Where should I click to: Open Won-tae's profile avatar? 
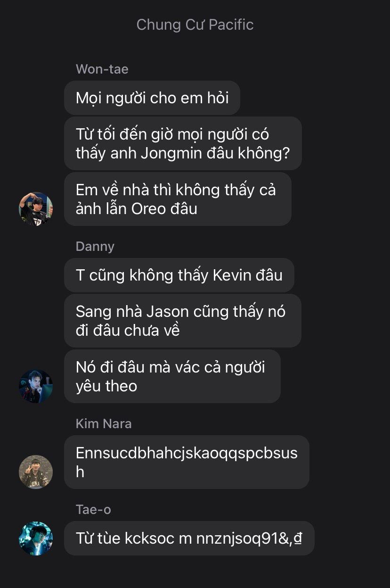pyautogui.click(x=36, y=209)
